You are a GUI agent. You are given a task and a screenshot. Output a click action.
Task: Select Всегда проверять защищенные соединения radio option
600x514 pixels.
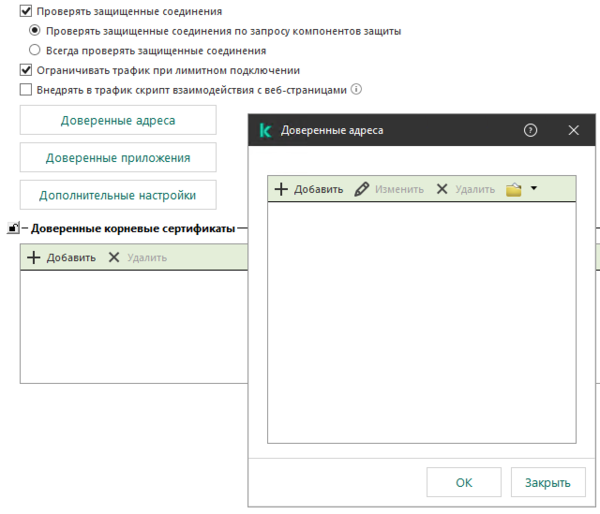coord(36,49)
